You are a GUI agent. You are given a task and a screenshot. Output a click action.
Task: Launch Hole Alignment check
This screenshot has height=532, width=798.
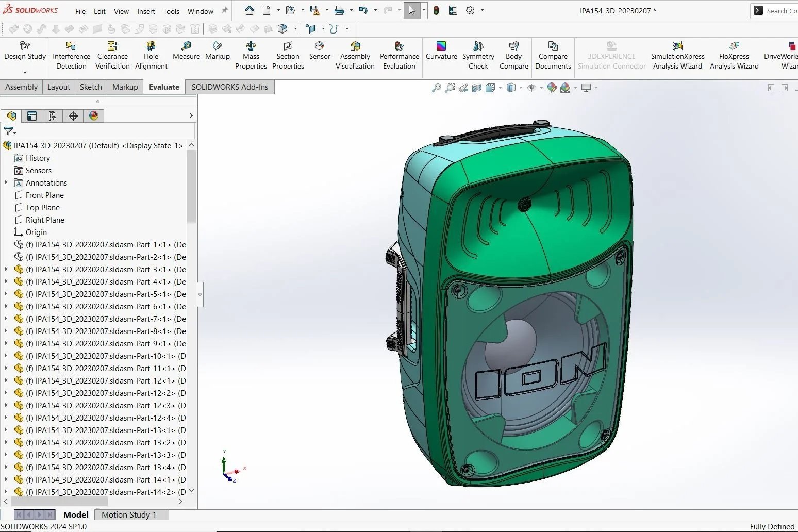pos(151,56)
